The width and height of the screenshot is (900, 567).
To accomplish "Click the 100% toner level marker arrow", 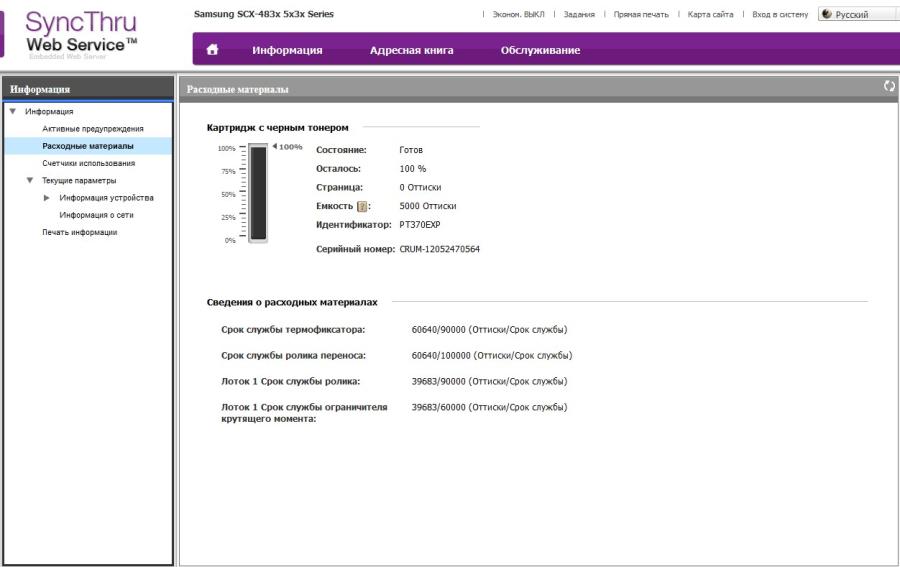I will 274,148.
